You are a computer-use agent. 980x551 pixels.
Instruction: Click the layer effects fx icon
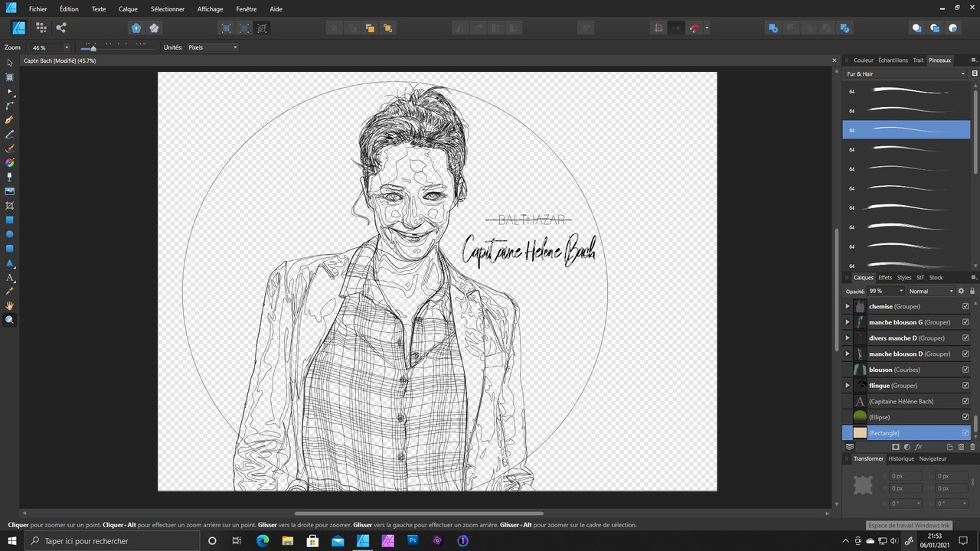click(918, 447)
